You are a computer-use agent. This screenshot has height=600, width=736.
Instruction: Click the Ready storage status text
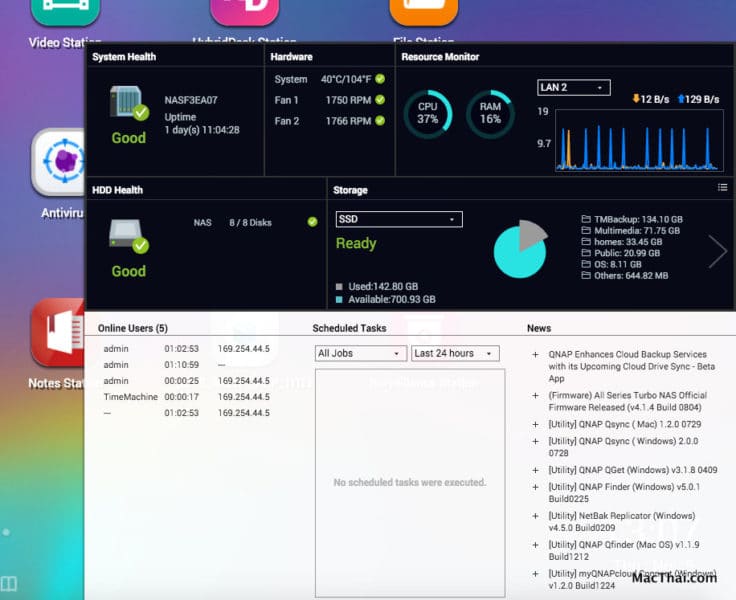pyautogui.click(x=356, y=244)
